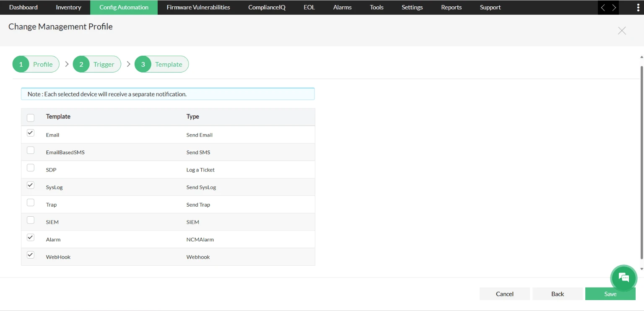Go to wizard step 2 Trigger
This screenshot has width=644, height=311.
coord(97,64)
